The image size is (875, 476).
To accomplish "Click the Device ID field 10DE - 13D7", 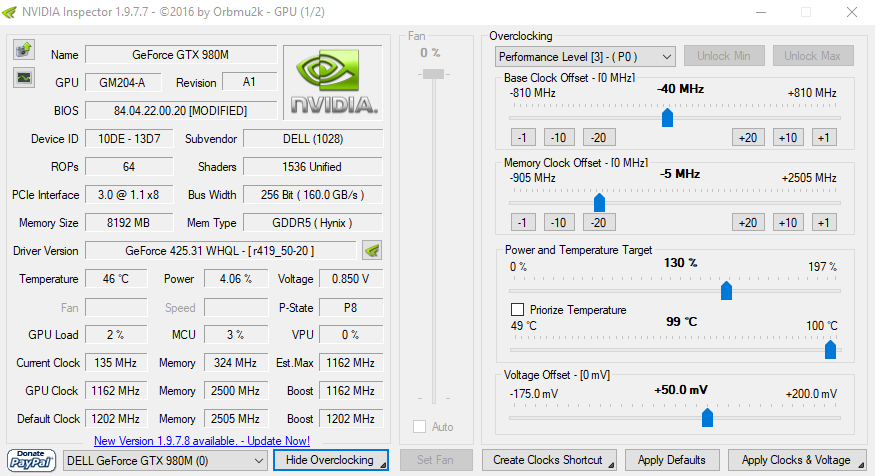I will (x=129, y=138).
